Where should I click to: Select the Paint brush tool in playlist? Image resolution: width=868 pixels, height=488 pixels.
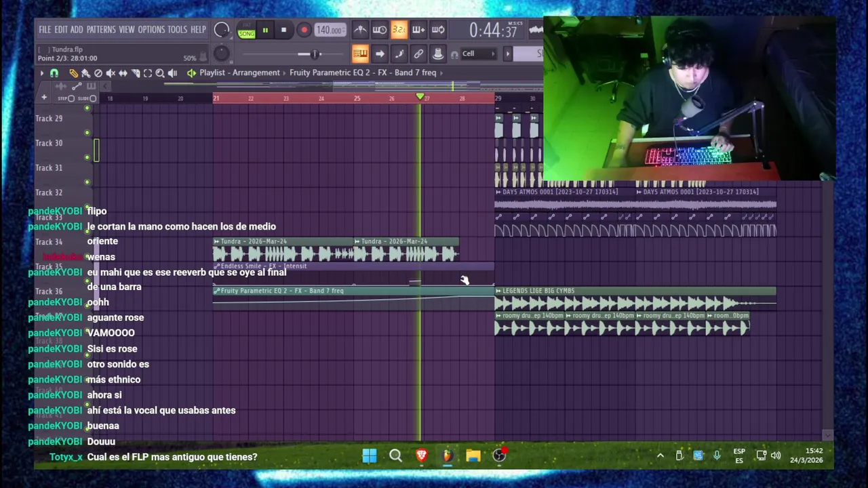[86, 73]
